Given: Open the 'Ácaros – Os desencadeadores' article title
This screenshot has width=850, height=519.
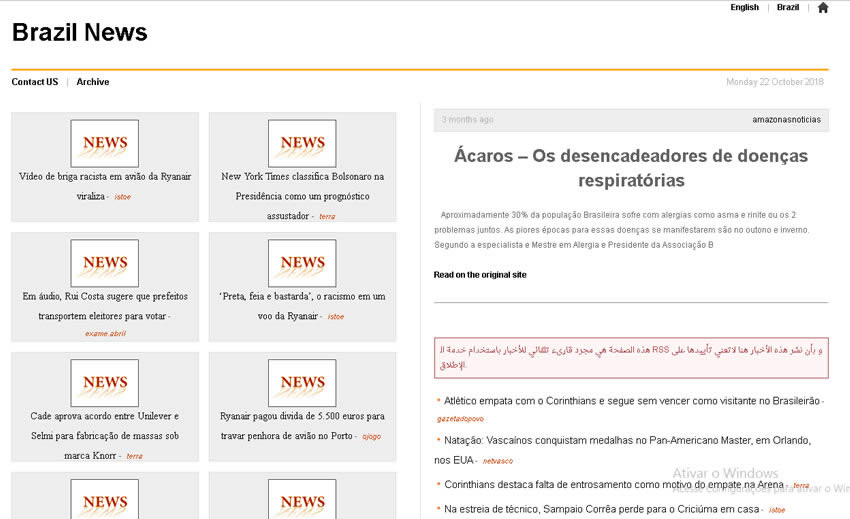Looking at the screenshot, I should click(631, 168).
